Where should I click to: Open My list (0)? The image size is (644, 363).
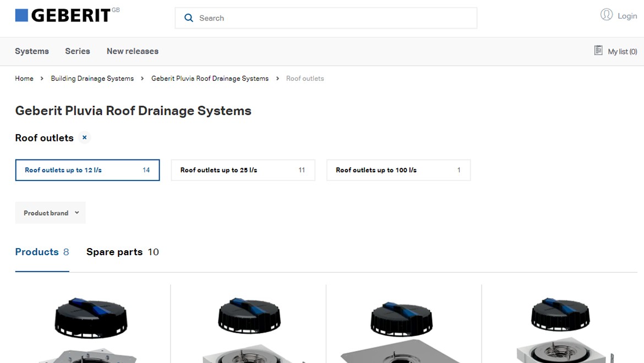[622, 52]
